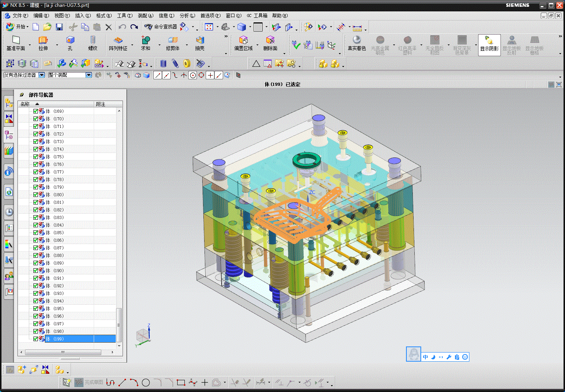Open the 编辑(E) menu
Image resolution: width=565 pixels, height=392 pixels.
click(41, 16)
